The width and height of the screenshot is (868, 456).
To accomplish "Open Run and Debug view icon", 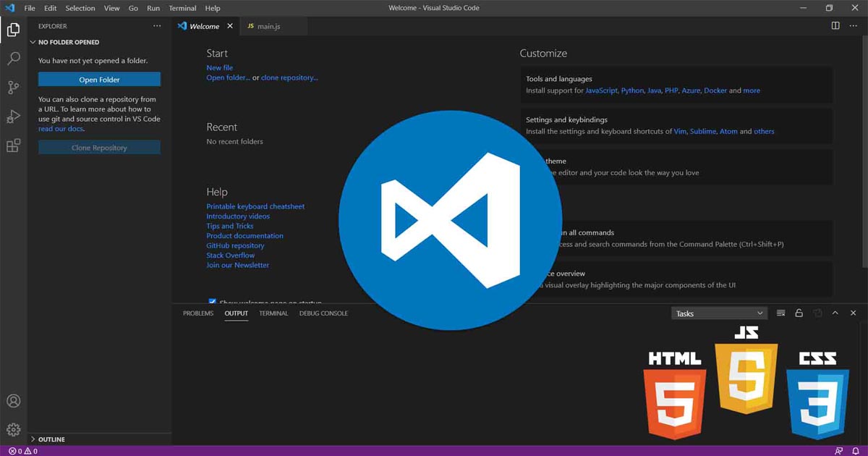I will [x=13, y=117].
